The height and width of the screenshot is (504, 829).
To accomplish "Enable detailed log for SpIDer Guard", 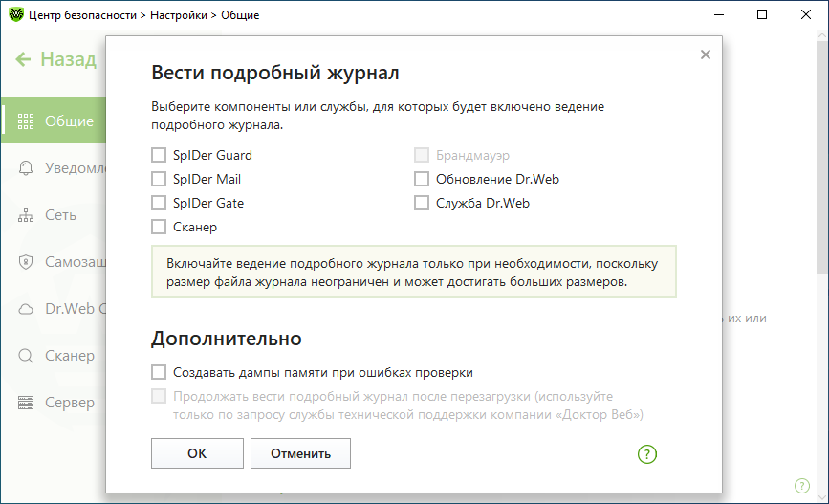I will pyautogui.click(x=159, y=155).
